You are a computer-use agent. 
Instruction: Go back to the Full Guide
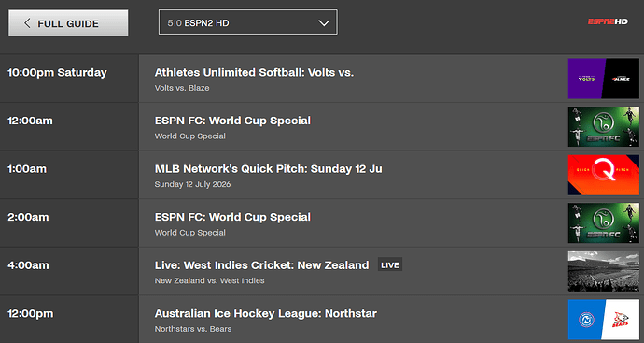tap(68, 23)
